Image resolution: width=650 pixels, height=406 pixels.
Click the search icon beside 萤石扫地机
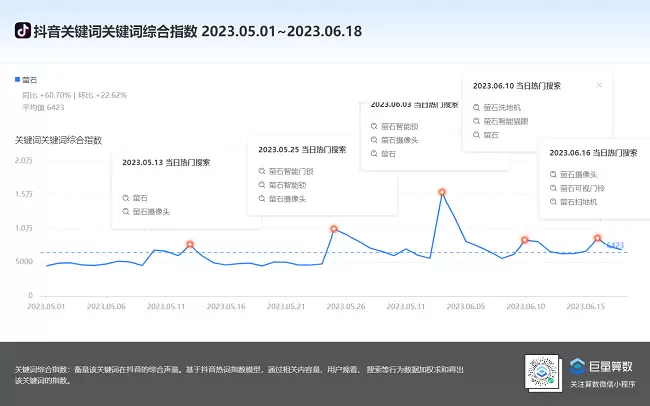pyautogui.click(x=552, y=202)
